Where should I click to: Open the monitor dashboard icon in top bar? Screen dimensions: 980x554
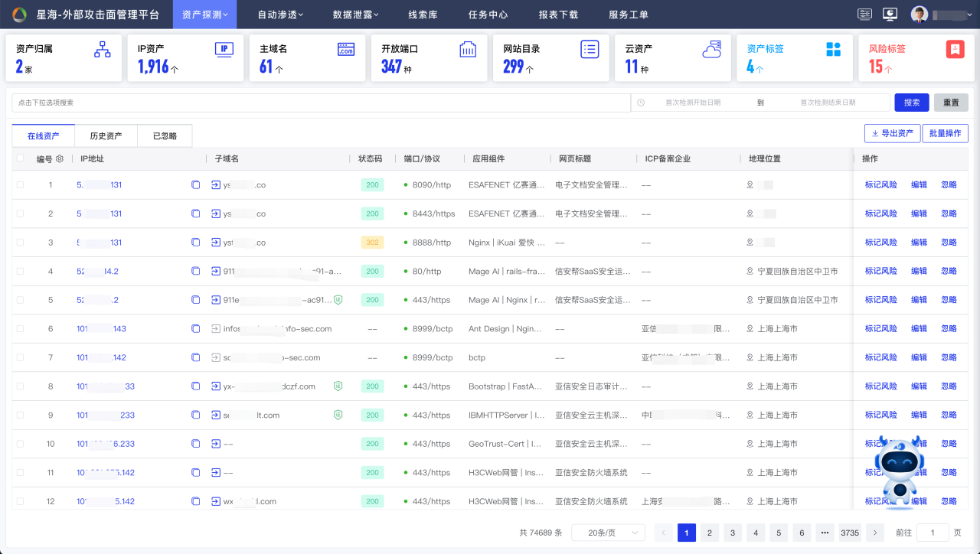tap(890, 15)
